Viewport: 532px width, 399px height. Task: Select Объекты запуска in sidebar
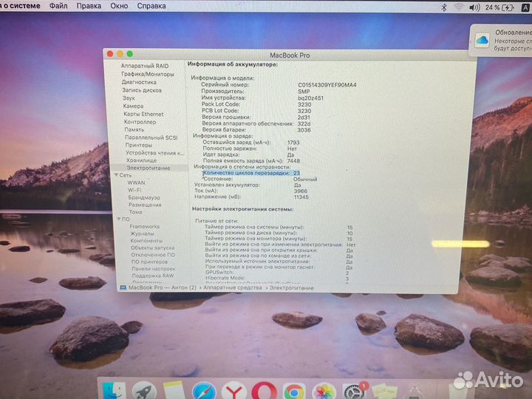(153, 248)
